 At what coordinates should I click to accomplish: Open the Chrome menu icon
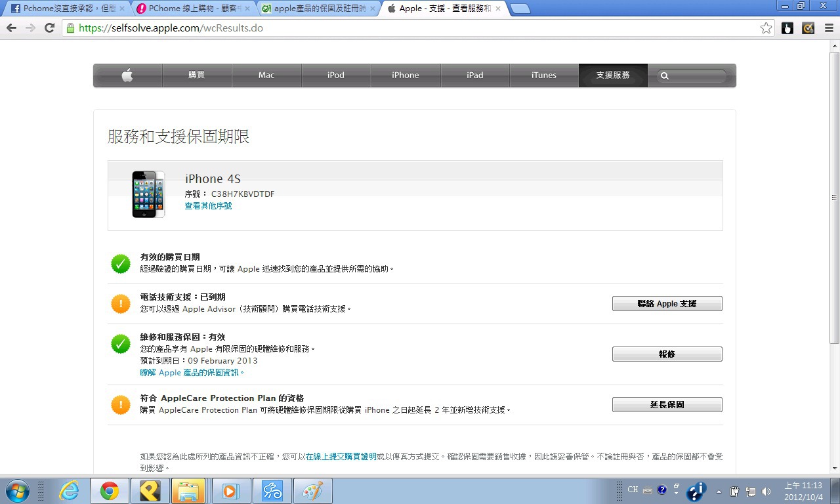[828, 28]
